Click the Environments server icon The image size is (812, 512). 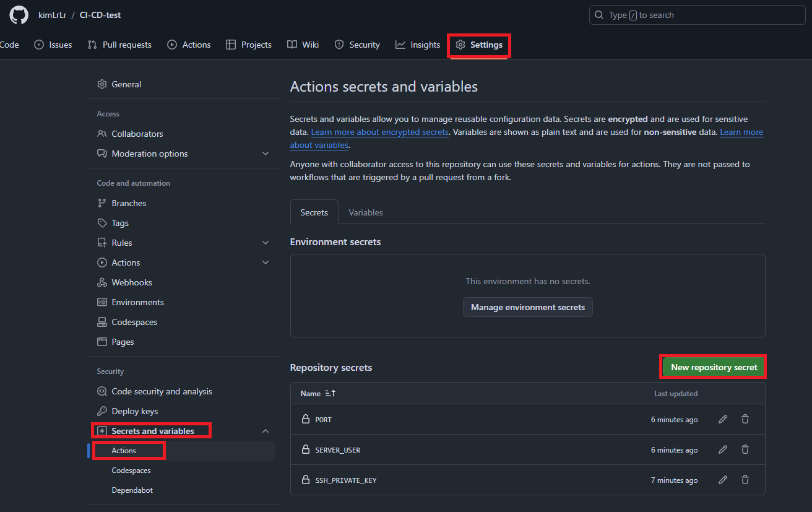[102, 302]
